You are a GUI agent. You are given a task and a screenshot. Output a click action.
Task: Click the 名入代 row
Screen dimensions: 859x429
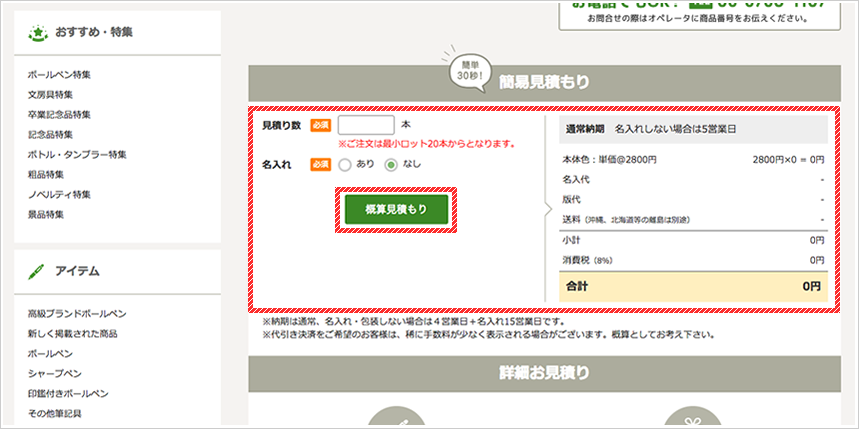(x=693, y=180)
